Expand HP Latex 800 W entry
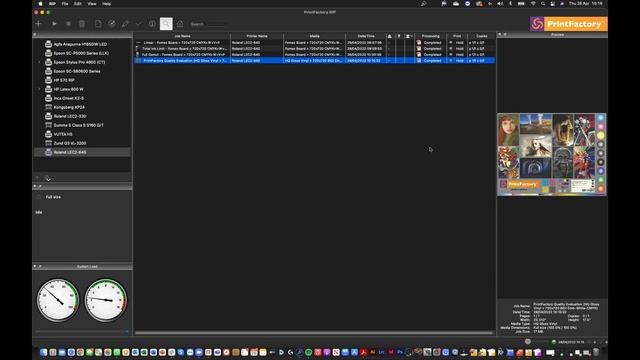Screen dimensions: 640x360 [40, 89]
